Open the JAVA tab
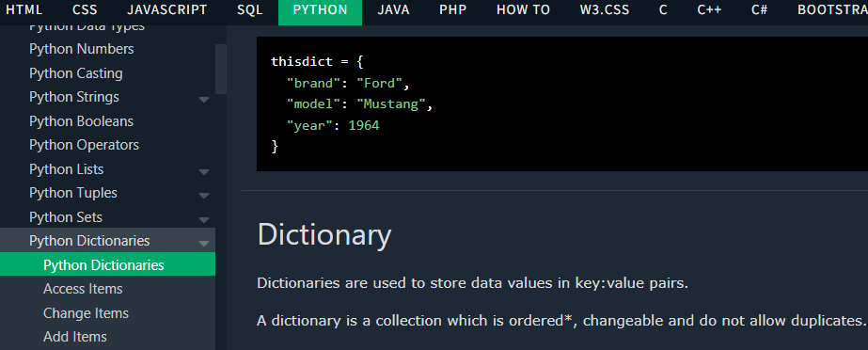The height and width of the screenshot is (350, 868). [393, 10]
